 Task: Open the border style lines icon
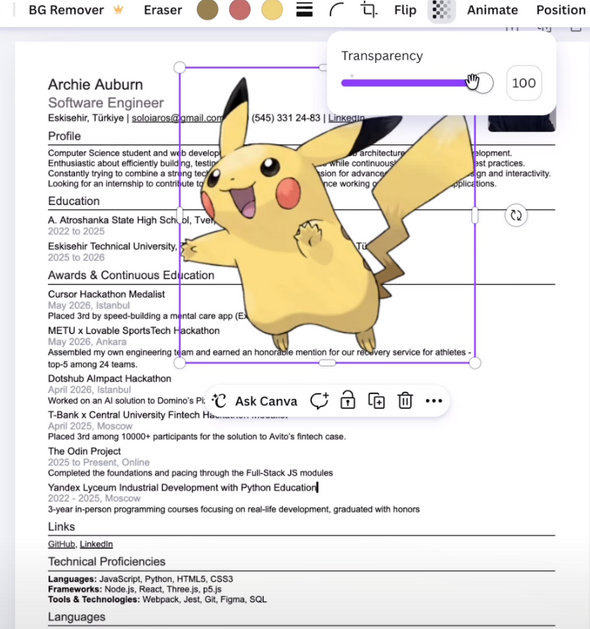point(304,10)
